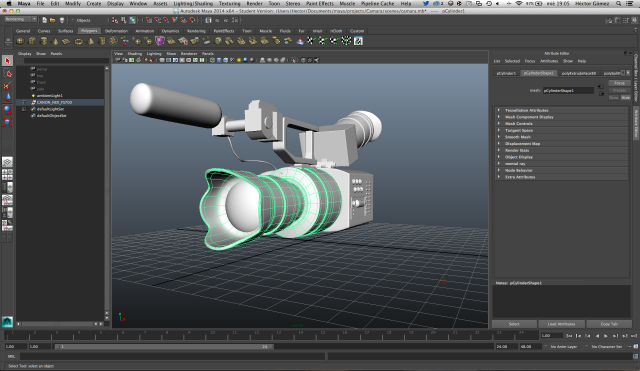Click the first red snap magnet icon
This screenshot has width=640, height=371.
pos(149,20)
